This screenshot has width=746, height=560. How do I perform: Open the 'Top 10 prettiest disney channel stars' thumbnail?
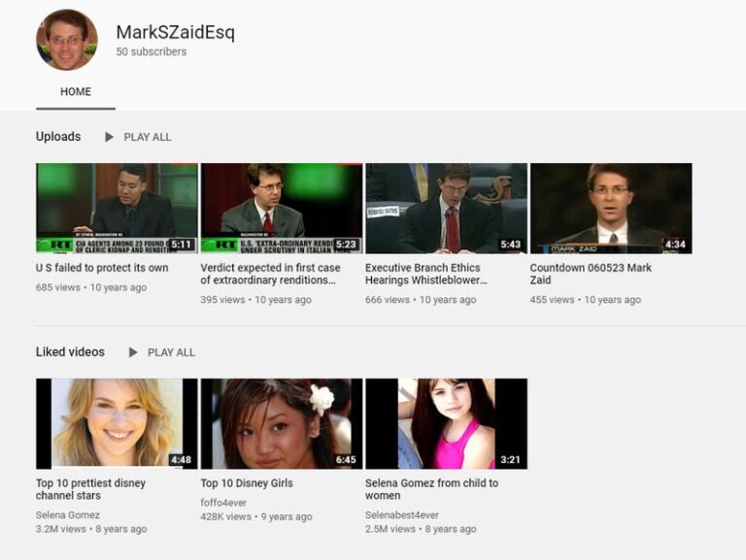coord(117,423)
